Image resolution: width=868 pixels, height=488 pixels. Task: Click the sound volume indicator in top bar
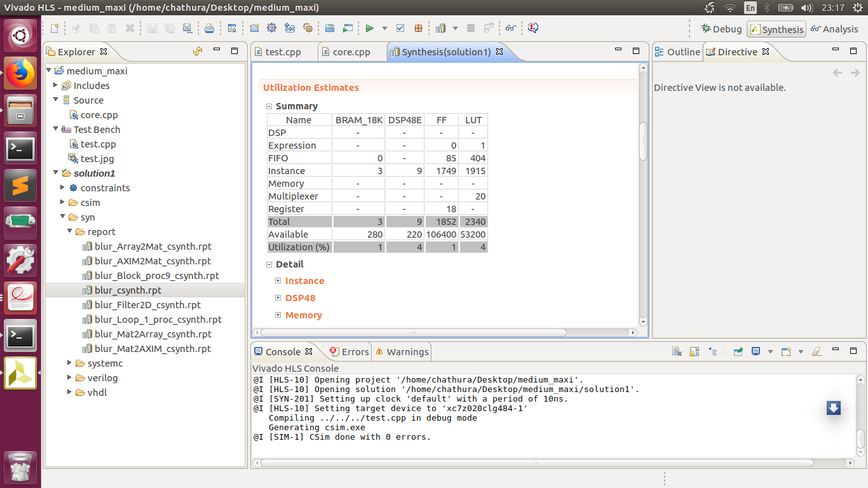click(x=807, y=8)
